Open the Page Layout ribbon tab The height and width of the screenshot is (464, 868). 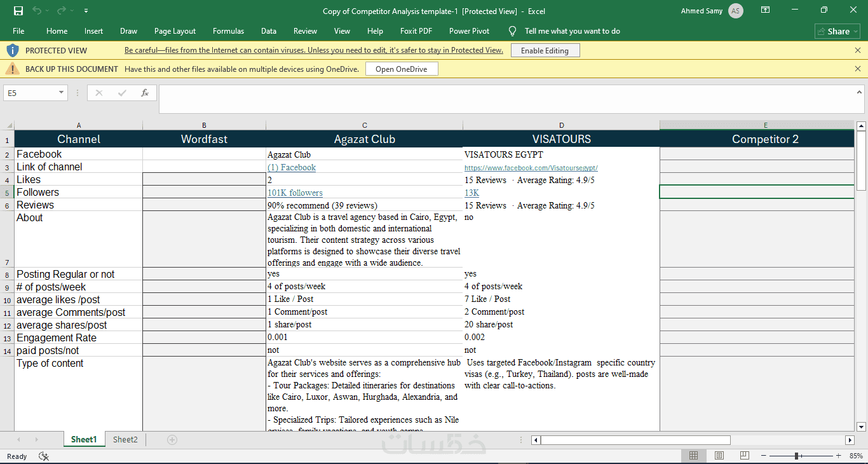[x=175, y=31]
